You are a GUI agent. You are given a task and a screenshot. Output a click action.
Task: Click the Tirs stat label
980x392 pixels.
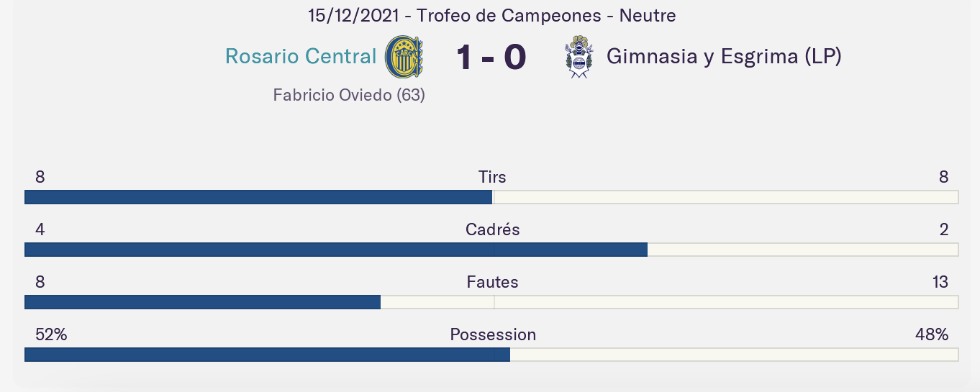pos(492,177)
